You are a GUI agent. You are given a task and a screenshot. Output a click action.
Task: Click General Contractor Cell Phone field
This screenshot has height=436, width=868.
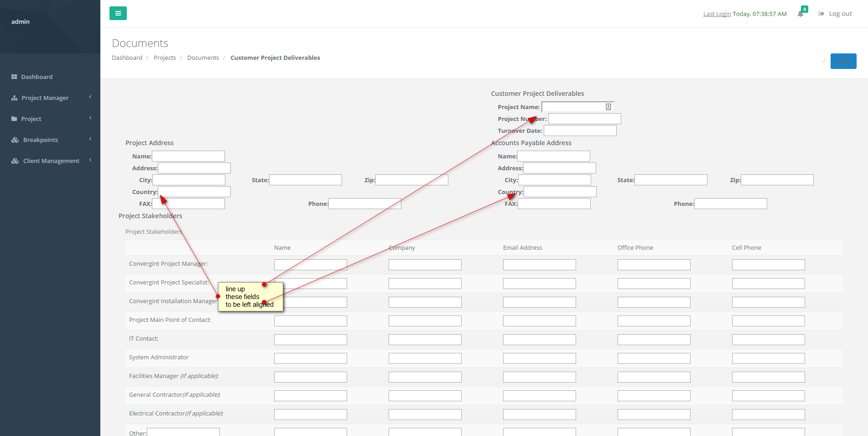coord(769,396)
